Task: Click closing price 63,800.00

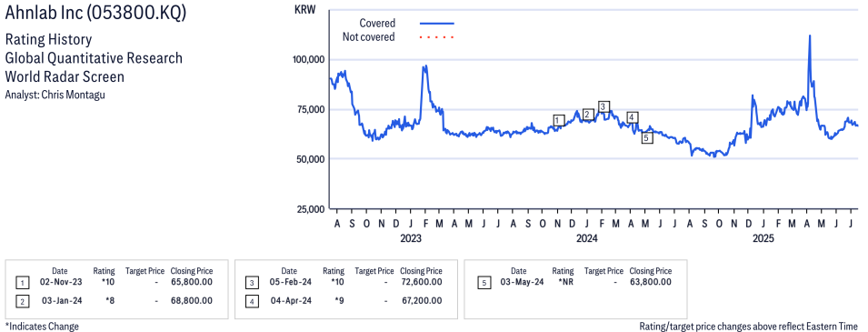Action: click(651, 282)
